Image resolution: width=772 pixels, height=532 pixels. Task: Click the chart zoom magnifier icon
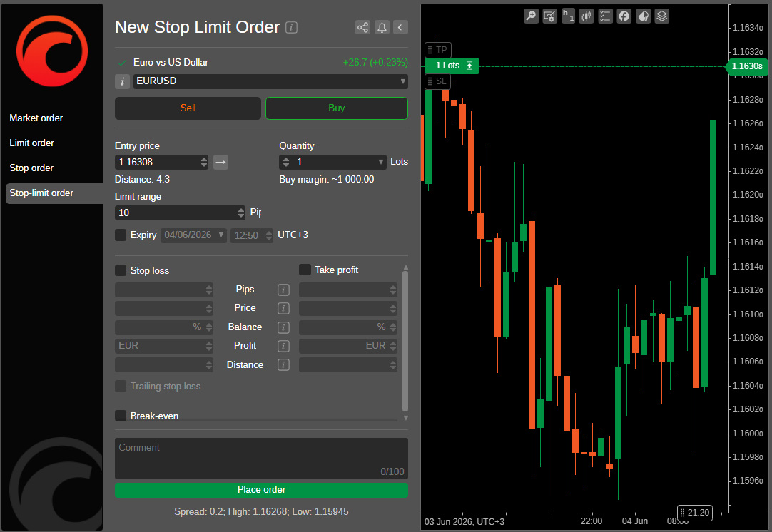[x=531, y=16]
